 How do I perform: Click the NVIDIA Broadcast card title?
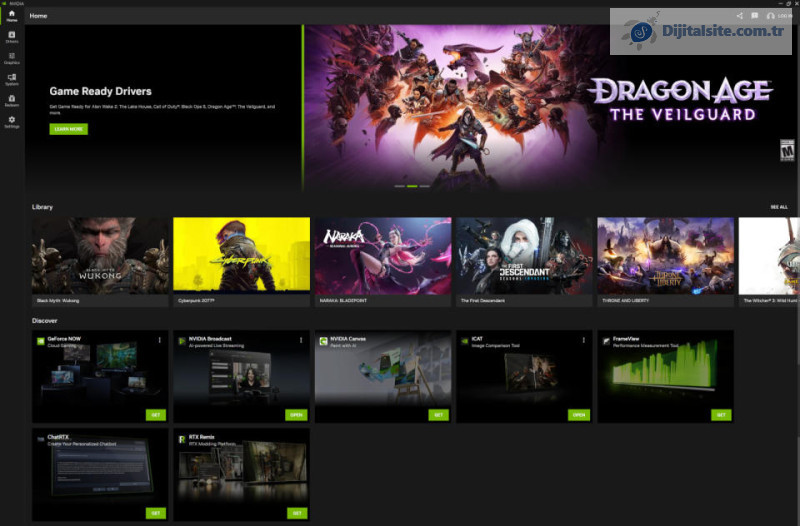coord(210,339)
